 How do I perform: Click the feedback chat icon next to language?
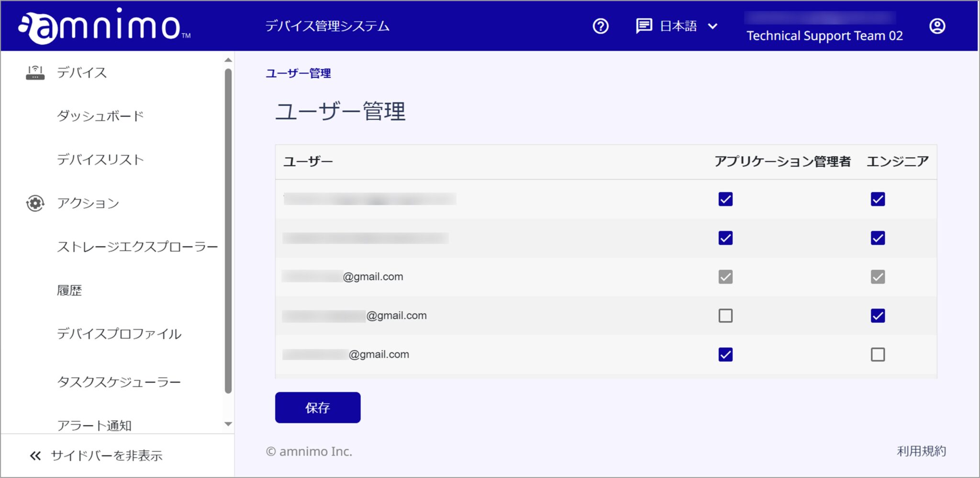(644, 25)
